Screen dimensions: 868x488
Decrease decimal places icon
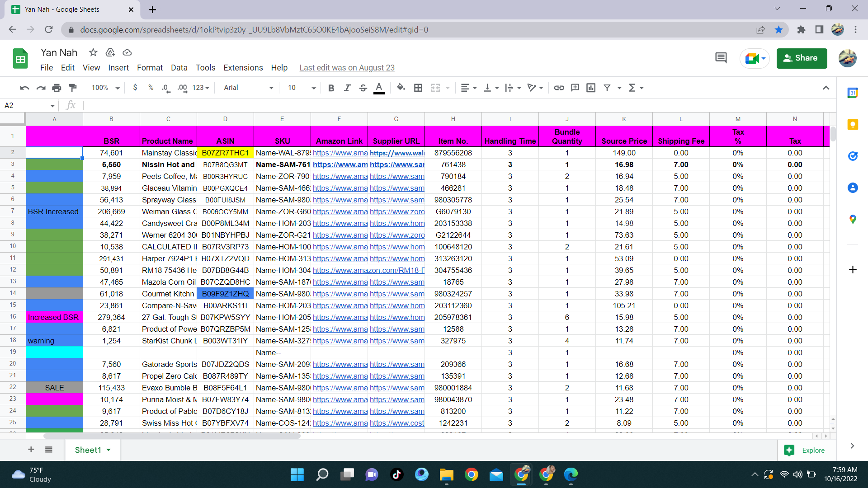click(x=166, y=88)
